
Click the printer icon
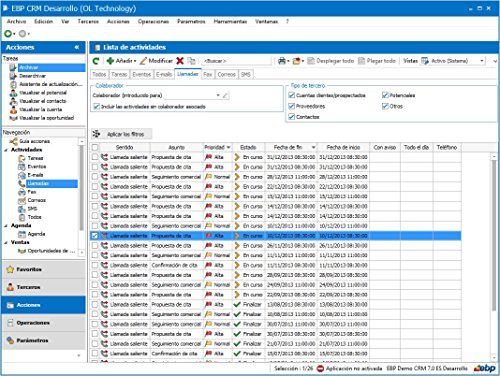(x=282, y=61)
